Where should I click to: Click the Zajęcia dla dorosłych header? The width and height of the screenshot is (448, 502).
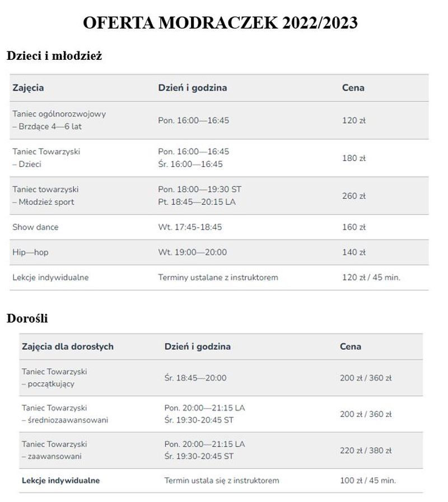coord(68,347)
